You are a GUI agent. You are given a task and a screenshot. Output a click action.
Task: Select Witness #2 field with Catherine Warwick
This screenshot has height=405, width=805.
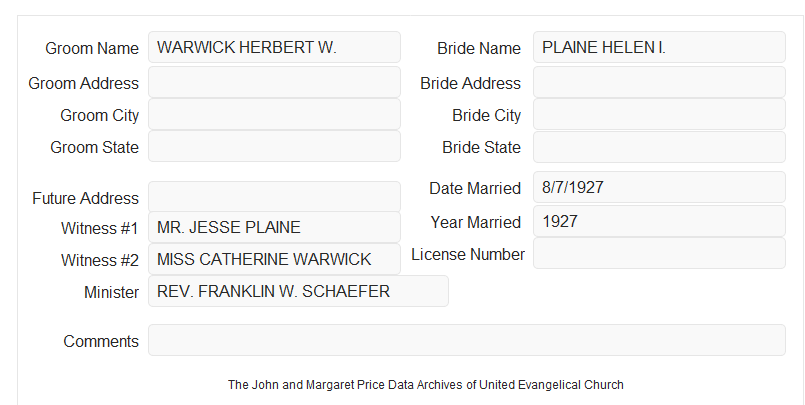274,259
